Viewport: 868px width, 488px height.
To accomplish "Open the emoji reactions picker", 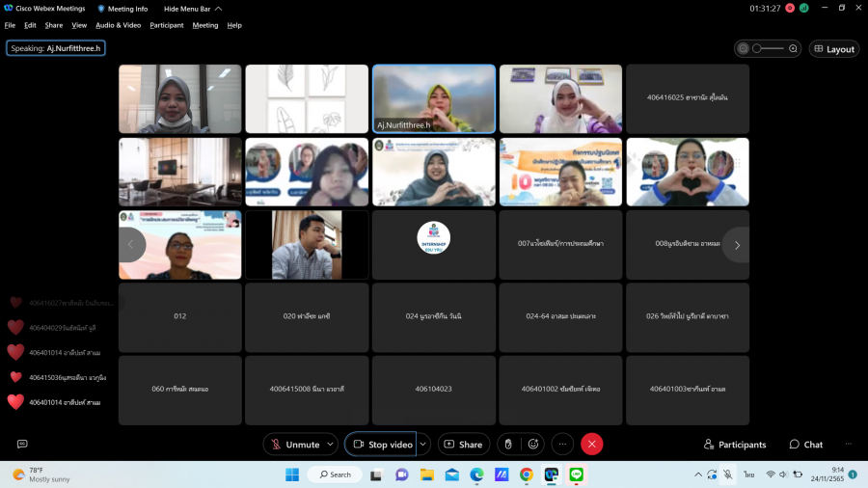I will coord(533,444).
